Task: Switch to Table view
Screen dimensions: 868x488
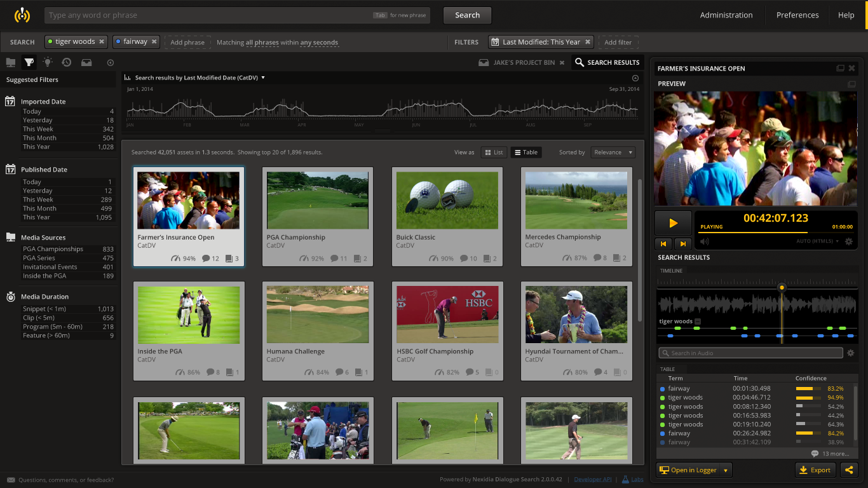Action: 526,152
